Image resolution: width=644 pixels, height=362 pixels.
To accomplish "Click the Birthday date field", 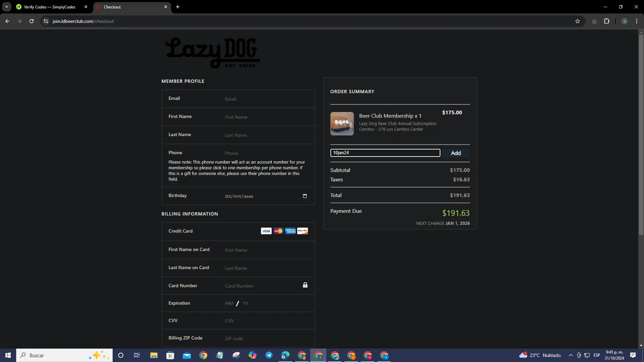I will click(266, 196).
